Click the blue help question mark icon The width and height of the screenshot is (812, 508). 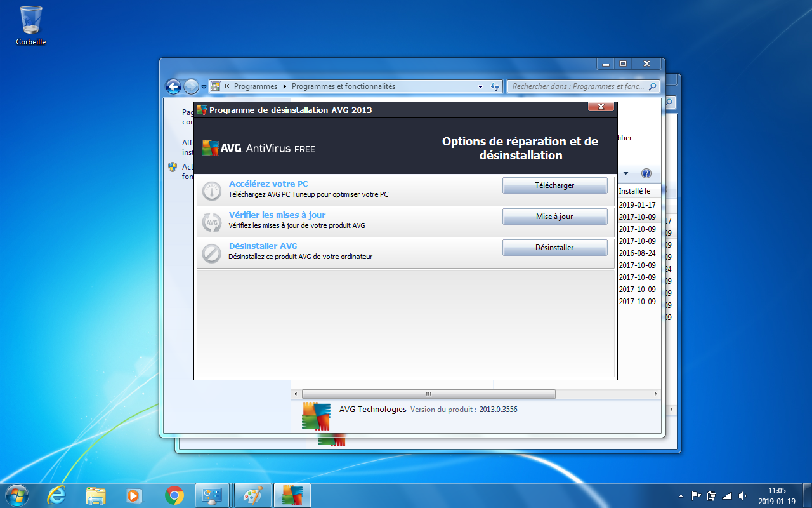tap(646, 173)
